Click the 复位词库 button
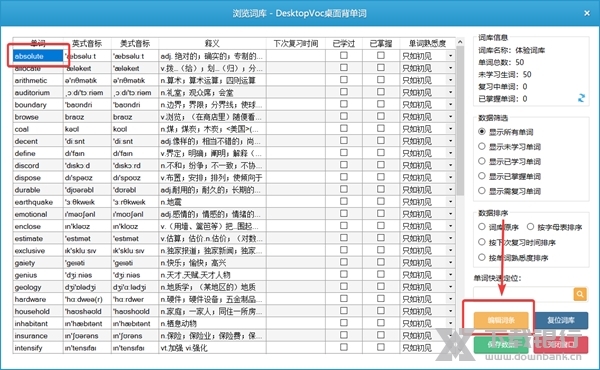 pyautogui.click(x=561, y=320)
